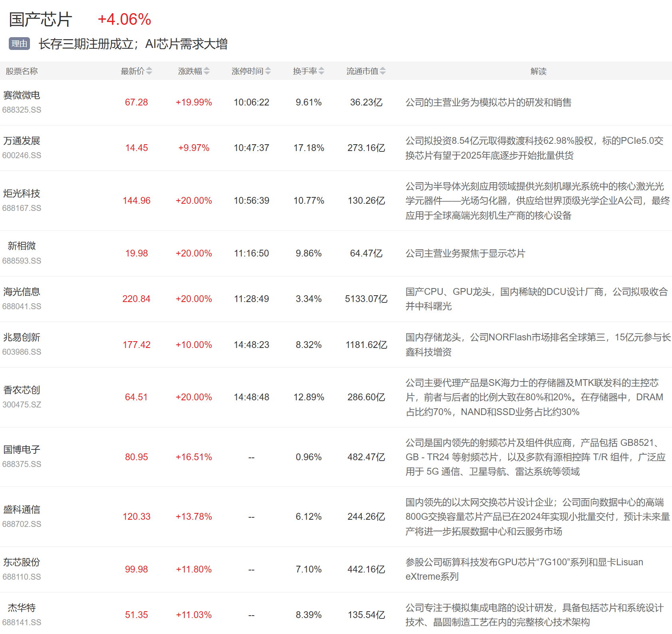672x634 pixels.
Task: Click 公司主营业务聚焦于显示芯片 description
Action: (x=465, y=253)
